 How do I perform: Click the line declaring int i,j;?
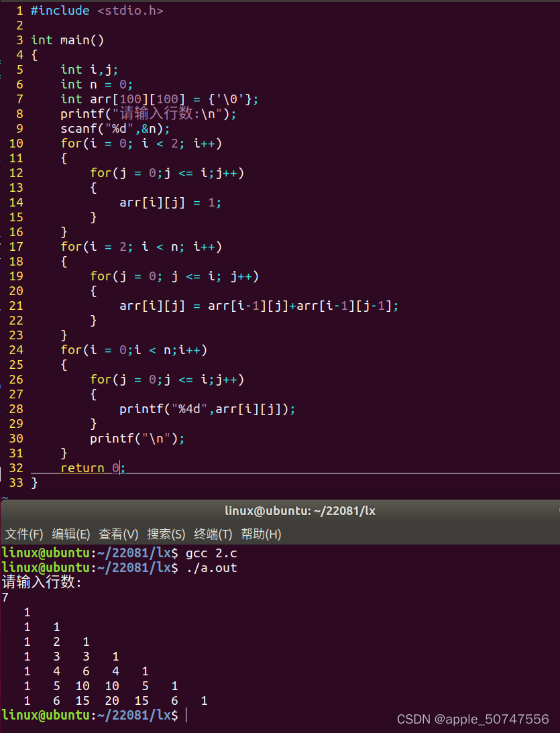(x=89, y=70)
